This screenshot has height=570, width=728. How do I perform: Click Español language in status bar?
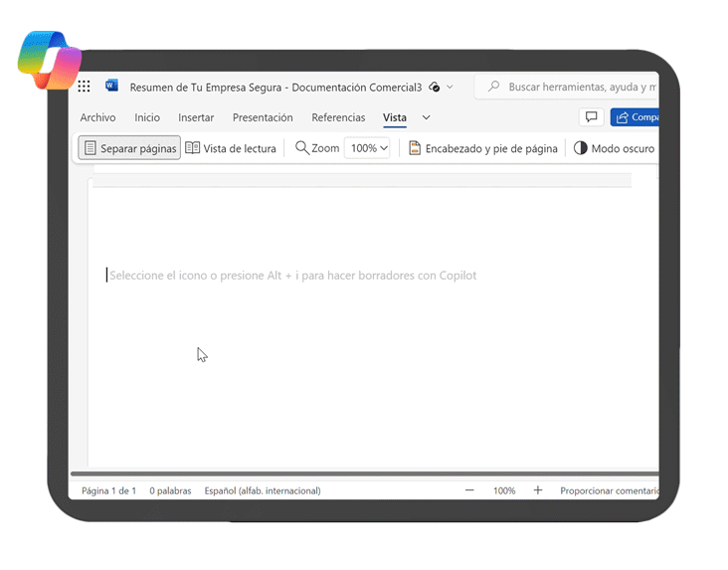pos(262,490)
